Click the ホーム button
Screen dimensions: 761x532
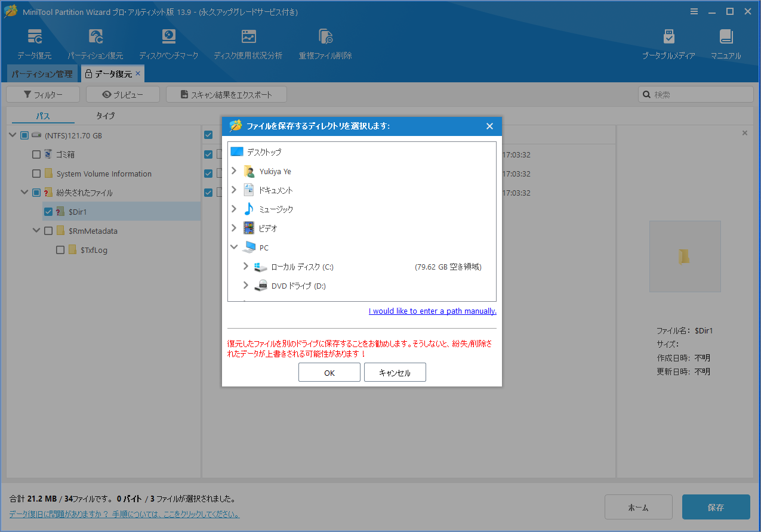click(x=639, y=507)
